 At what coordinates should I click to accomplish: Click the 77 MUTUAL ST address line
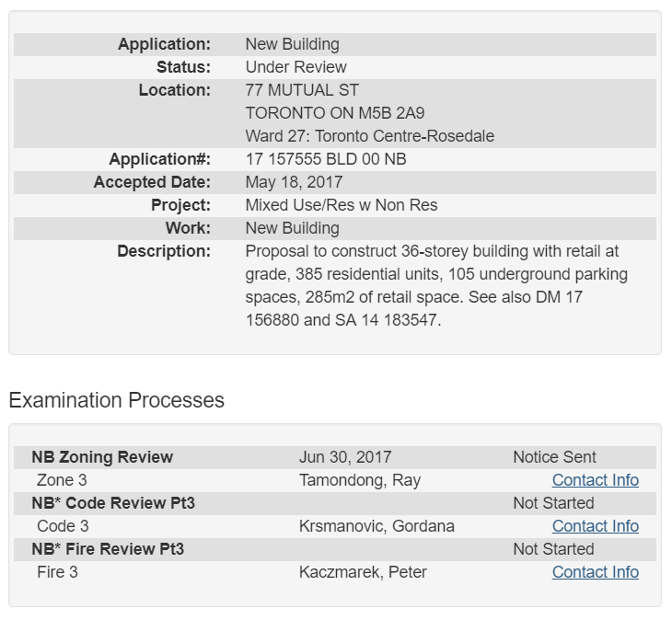[x=302, y=90]
